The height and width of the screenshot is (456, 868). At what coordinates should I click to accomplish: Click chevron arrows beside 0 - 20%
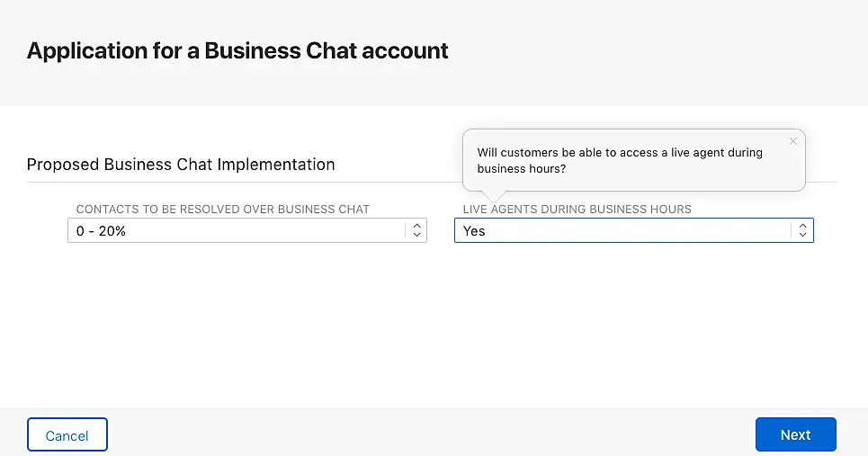[416, 231]
